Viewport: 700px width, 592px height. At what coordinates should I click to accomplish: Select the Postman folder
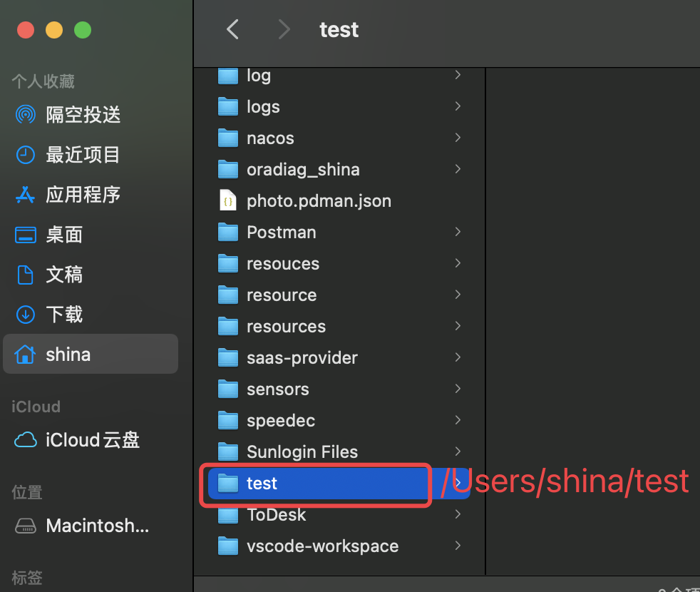(339, 233)
